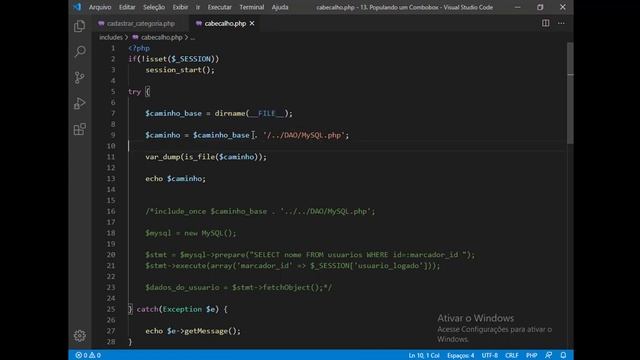Image resolution: width=640 pixels, height=360 pixels.
Task: Click line number 25 in gutter
Action: (x=111, y=309)
